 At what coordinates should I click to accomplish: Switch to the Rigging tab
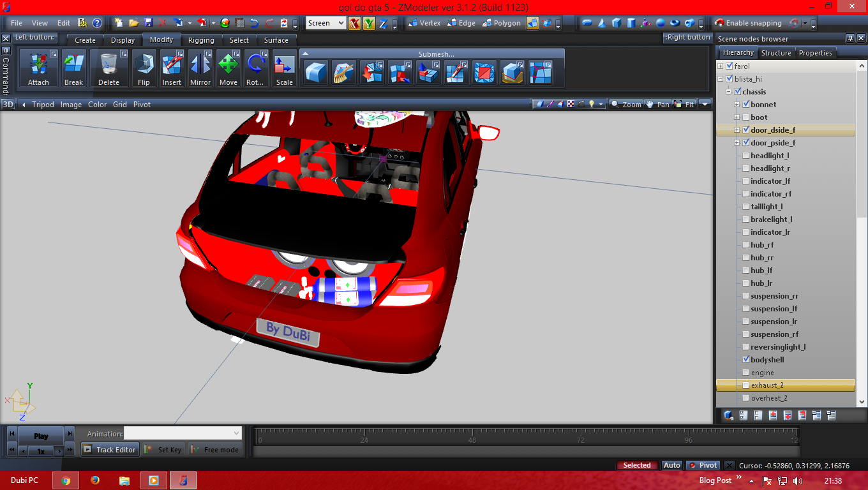pyautogui.click(x=201, y=40)
